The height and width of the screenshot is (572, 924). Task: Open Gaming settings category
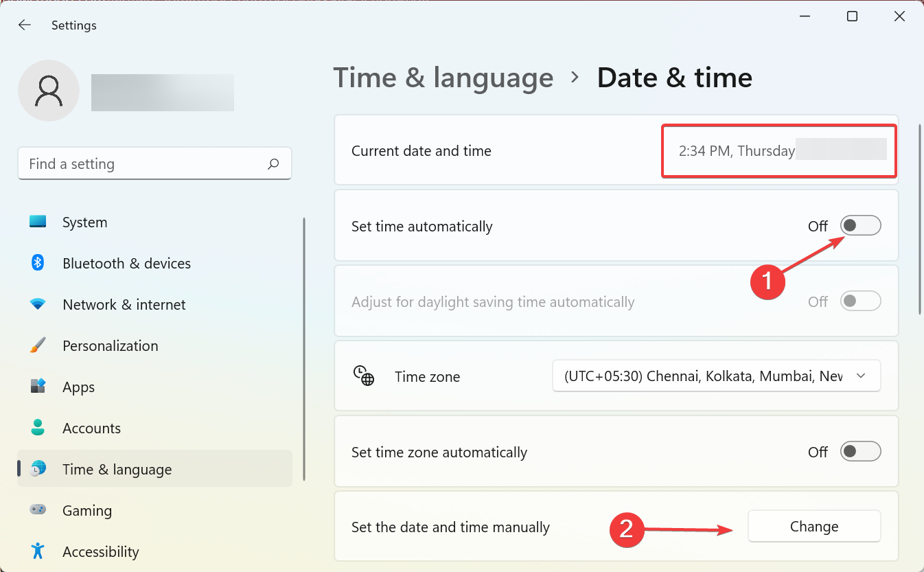tap(154, 510)
